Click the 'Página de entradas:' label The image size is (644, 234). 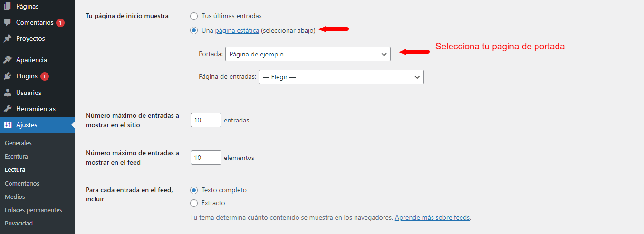[228, 77]
